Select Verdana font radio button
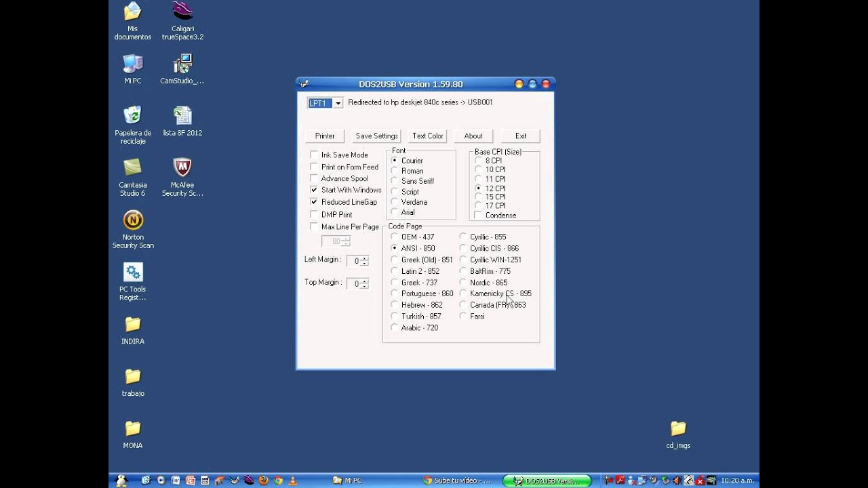868x488 pixels. (395, 202)
